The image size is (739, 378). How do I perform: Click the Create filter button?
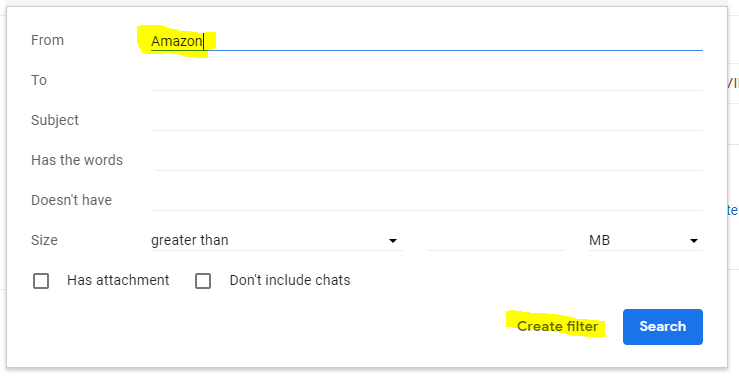tap(558, 327)
